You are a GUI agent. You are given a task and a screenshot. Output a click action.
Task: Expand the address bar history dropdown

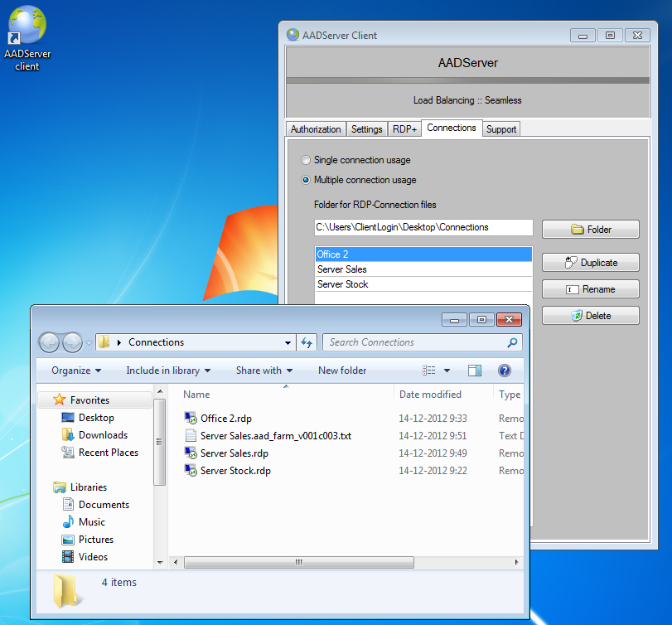pos(288,342)
